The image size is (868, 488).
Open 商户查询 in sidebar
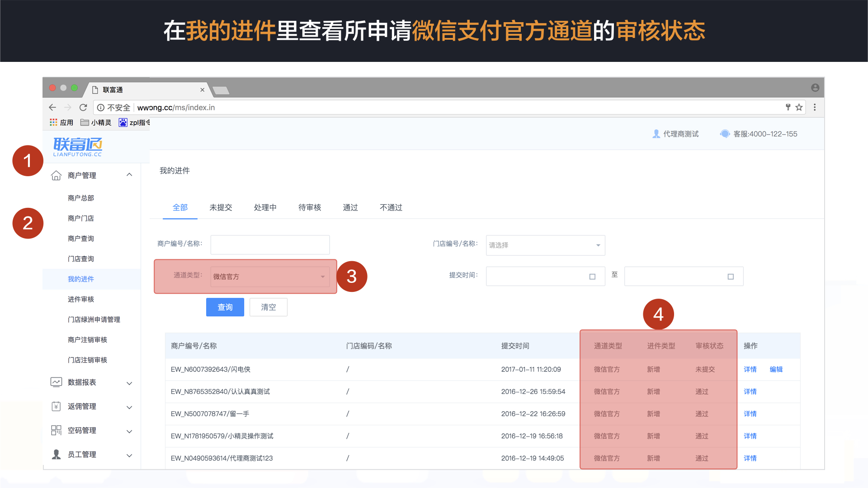click(81, 239)
